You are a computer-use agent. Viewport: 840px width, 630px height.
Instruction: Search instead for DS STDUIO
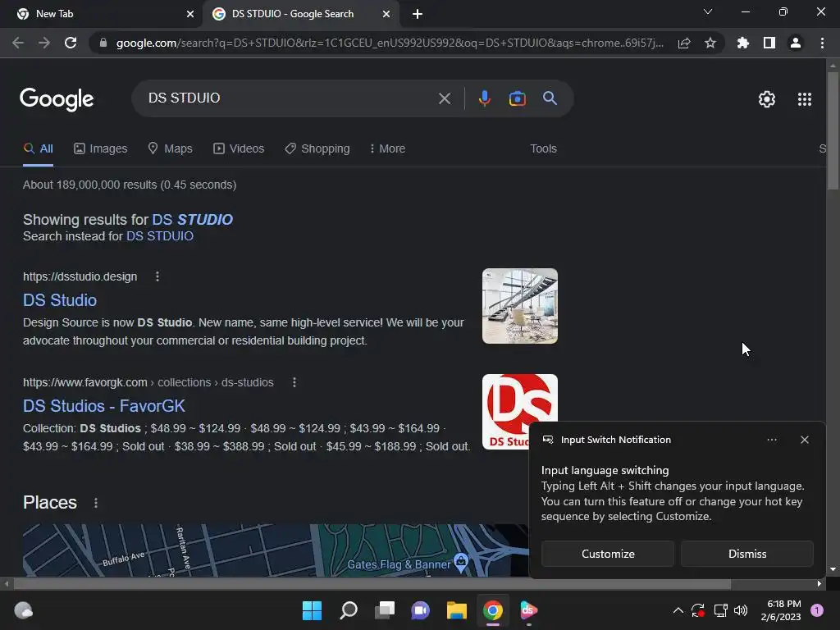tap(160, 236)
